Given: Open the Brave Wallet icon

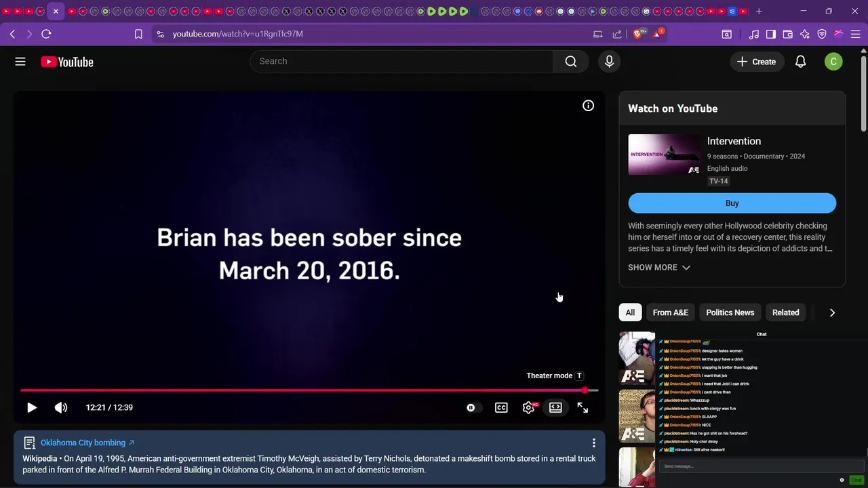Looking at the screenshot, I should coord(788,34).
